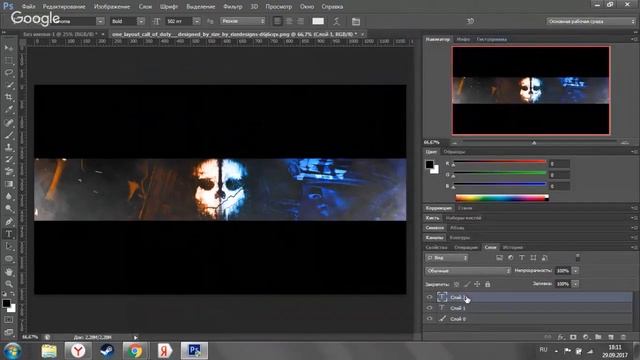The width and height of the screenshot is (640, 360).
Task: Select the Move tool
Action: point(9,48)
